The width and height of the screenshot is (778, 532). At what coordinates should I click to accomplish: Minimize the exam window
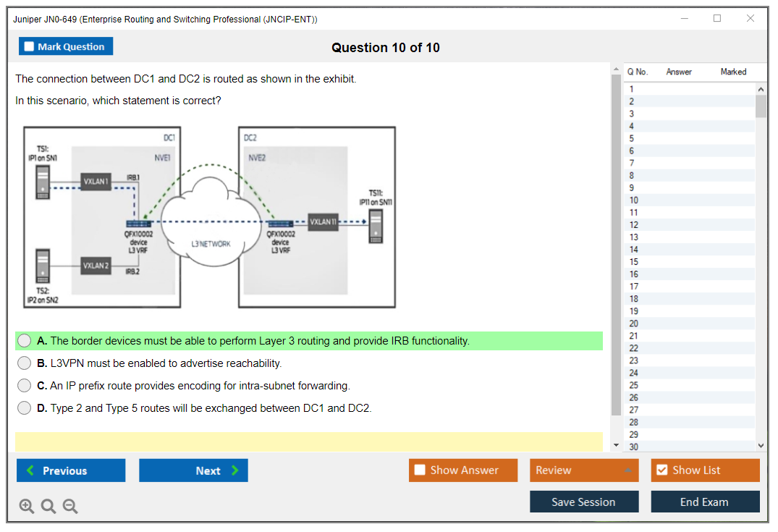click(x=685, y=19)
